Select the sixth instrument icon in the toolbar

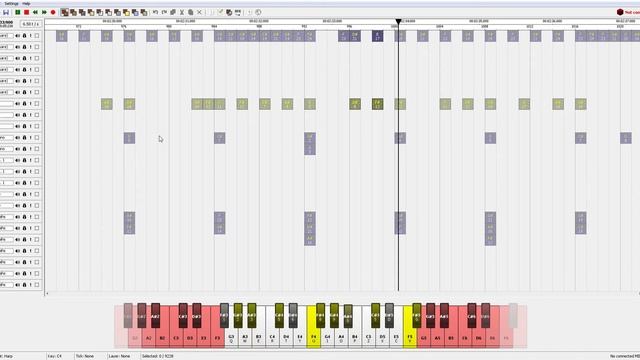click(x=109, y=12)
